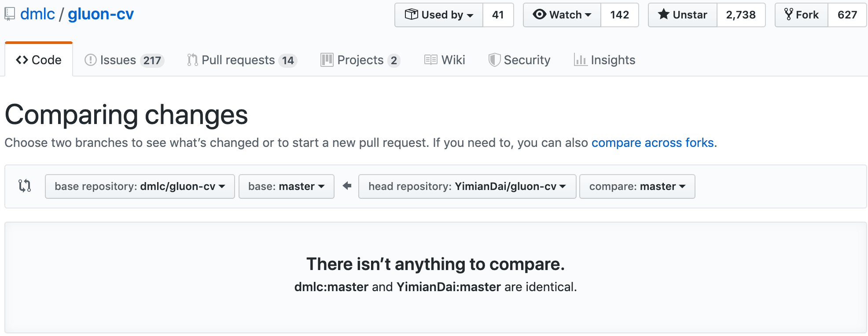Open the Wiki tab
The height and width of the screenshot is (336, 868).
(x=445, y=60)
